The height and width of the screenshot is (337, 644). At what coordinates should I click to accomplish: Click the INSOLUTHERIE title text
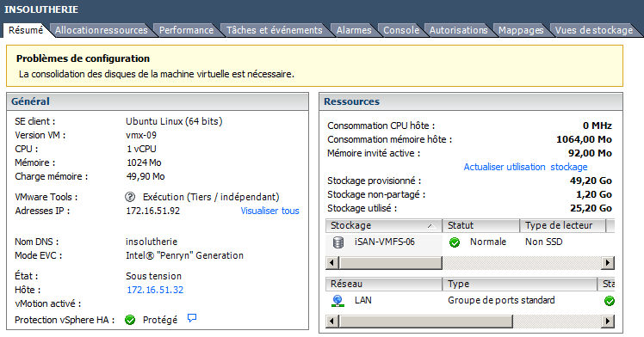pos(41,9)
